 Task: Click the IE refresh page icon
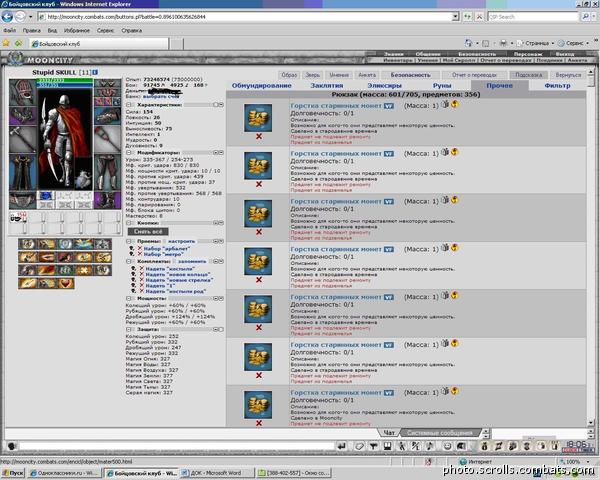click(467, 17)
